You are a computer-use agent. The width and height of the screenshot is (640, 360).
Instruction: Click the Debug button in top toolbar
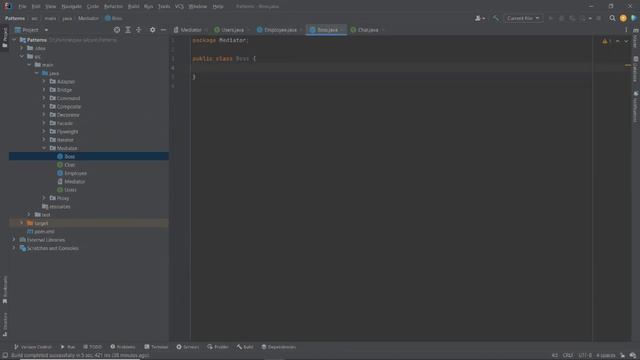coord(561,18)
